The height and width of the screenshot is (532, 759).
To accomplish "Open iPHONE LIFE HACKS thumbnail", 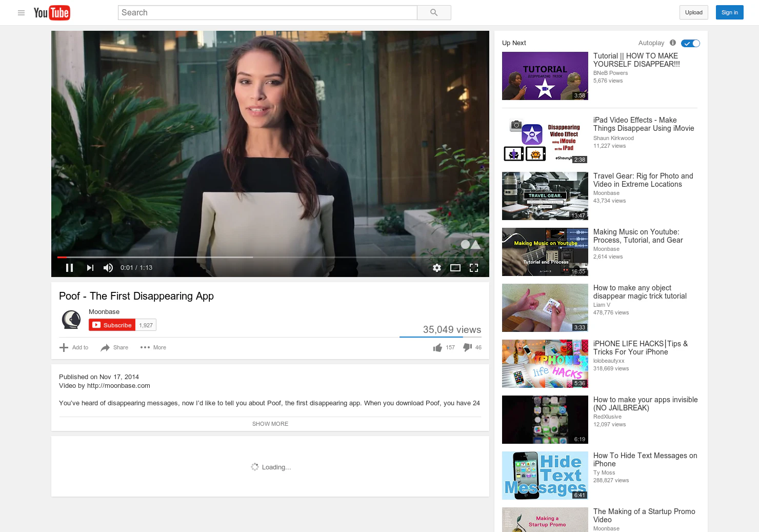I will click(545, 364).
